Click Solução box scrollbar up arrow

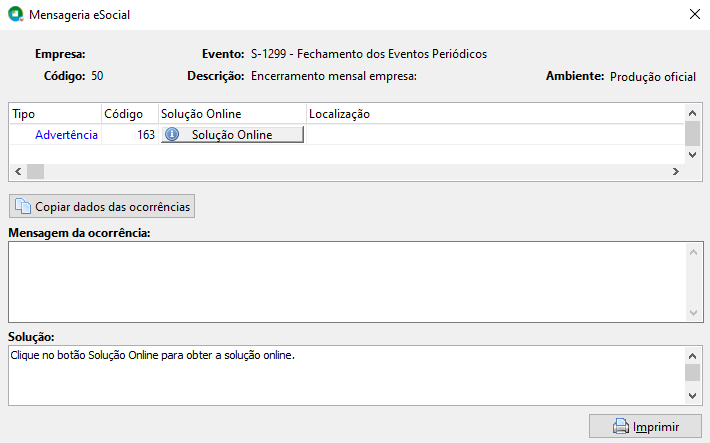pos(692,356)
